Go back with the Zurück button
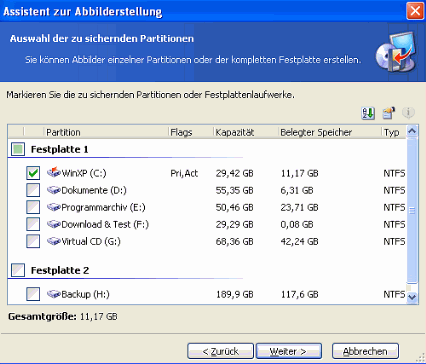 pos(221,351)
